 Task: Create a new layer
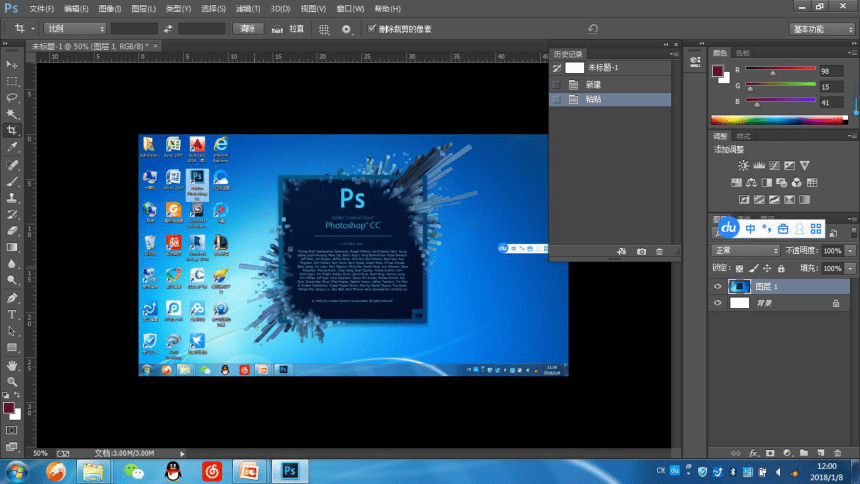821,453
